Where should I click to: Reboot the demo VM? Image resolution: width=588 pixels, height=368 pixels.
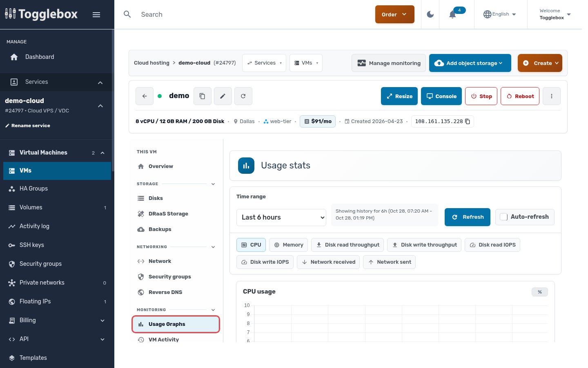[520, 96]
